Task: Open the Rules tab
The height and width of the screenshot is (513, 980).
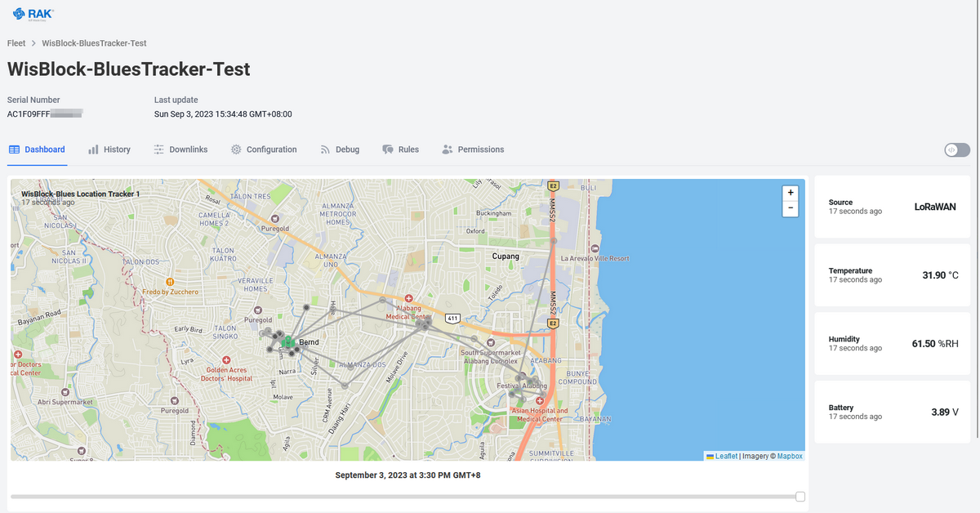Action: tap(401, 149)
